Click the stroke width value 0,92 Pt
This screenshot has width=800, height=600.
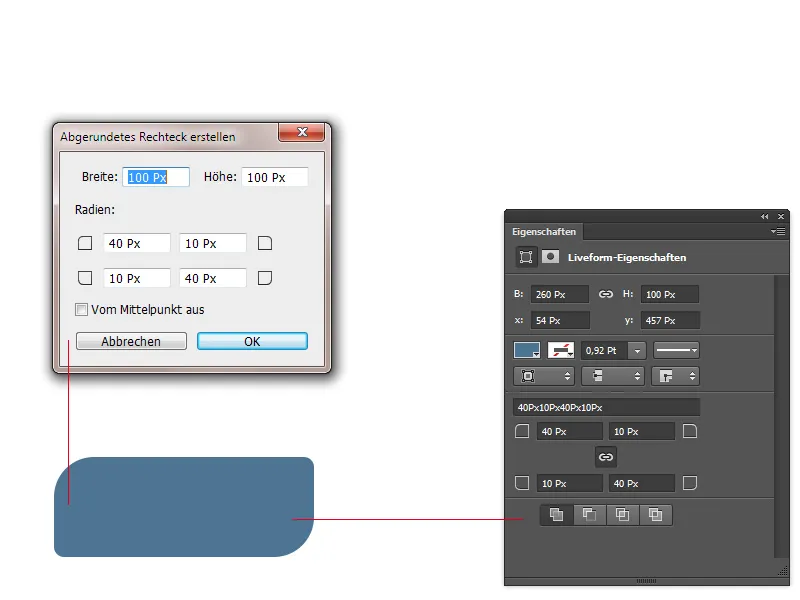(x=604, y=351)
